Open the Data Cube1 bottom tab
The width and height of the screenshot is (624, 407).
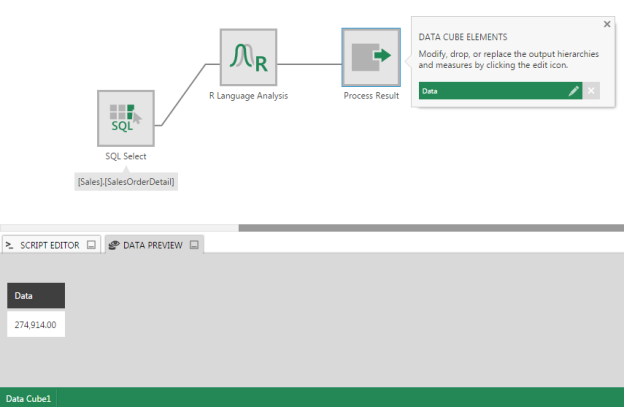click(x=28, y=398)
